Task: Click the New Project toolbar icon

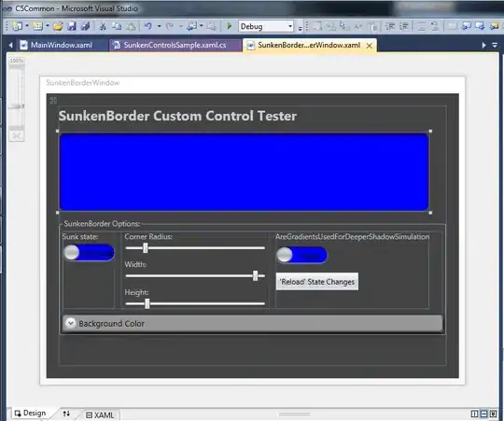Action: point(18,26)
